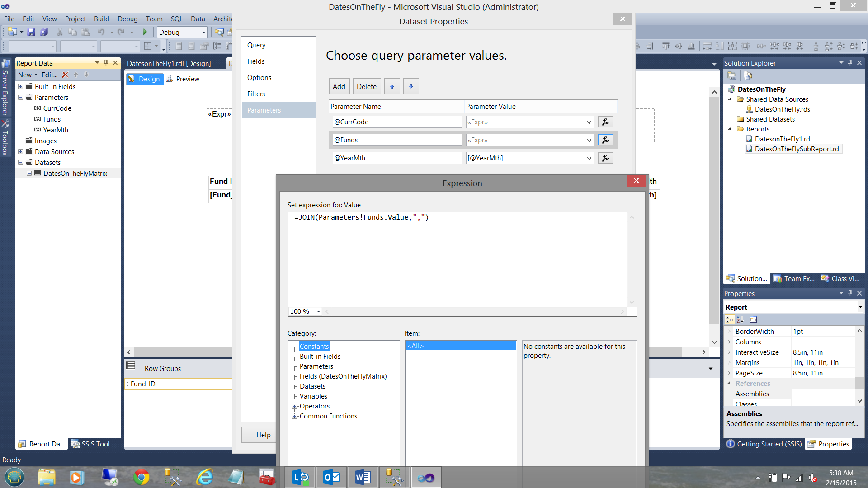The image size is (868, 488).
Task: Toggle auto-hide pin on Report Data panel
Action: tap(106, 63)
